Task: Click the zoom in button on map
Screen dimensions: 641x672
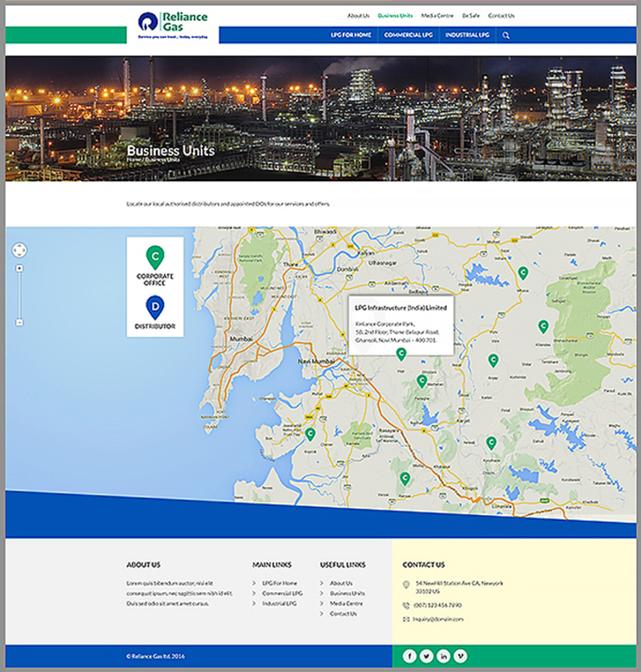Action: click(19, 268)
